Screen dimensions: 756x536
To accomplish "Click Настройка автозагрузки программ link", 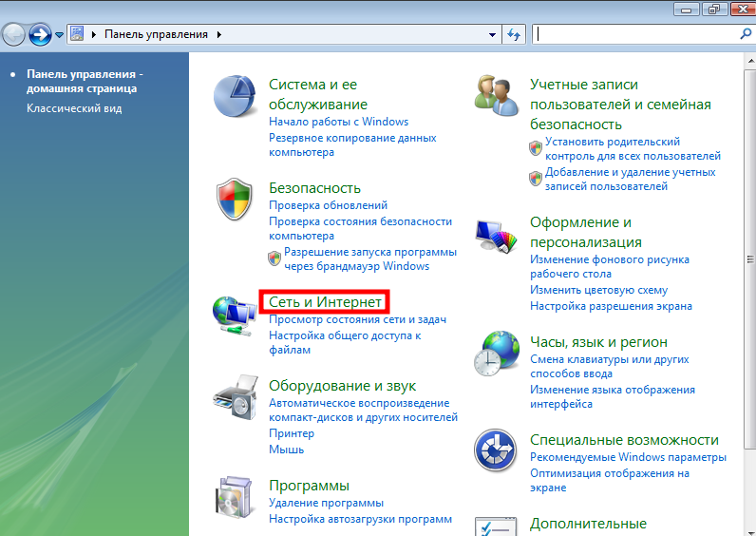I will pos(360,519).
